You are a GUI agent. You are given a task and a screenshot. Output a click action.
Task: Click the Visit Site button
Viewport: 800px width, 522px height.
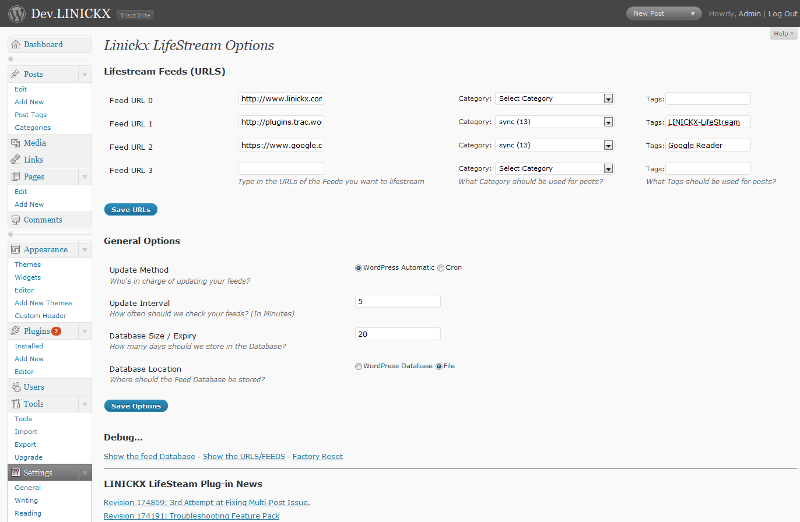[135, 15]
